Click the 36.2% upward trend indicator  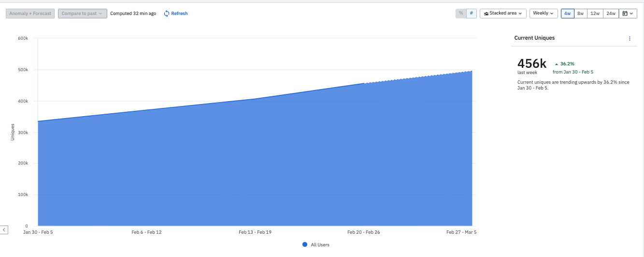[x=564, y=64]
